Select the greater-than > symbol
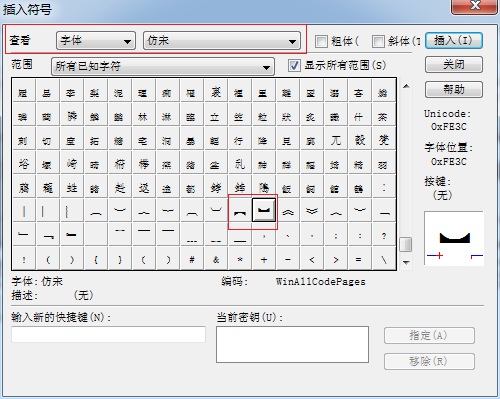Viewport: 500px width, 399px height. (336, 259)
